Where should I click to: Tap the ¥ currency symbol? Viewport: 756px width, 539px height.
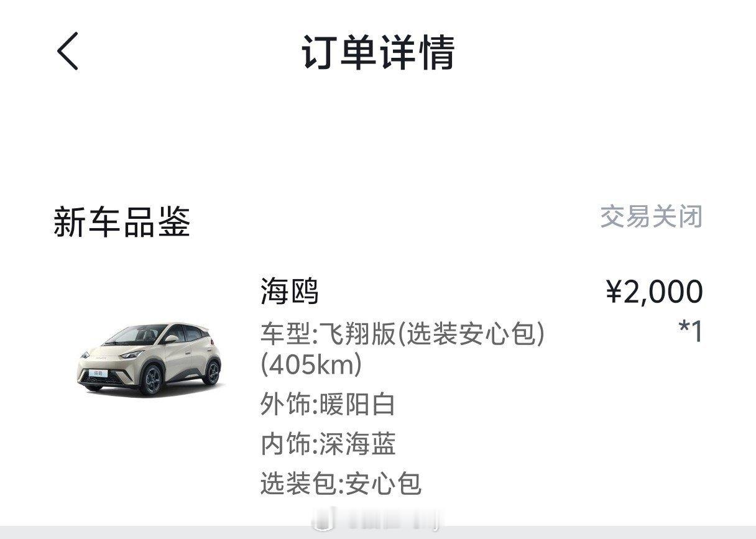coord(613,292)
